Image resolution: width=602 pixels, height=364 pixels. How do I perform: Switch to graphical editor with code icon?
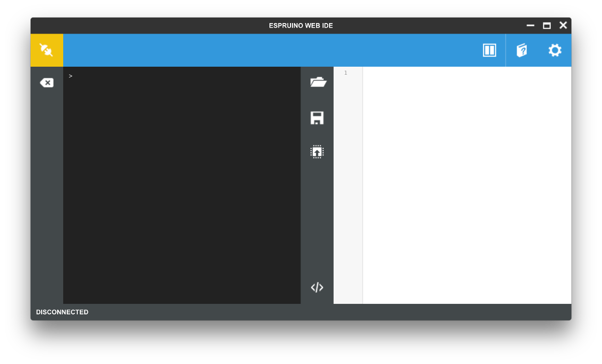tap(317, 287)
